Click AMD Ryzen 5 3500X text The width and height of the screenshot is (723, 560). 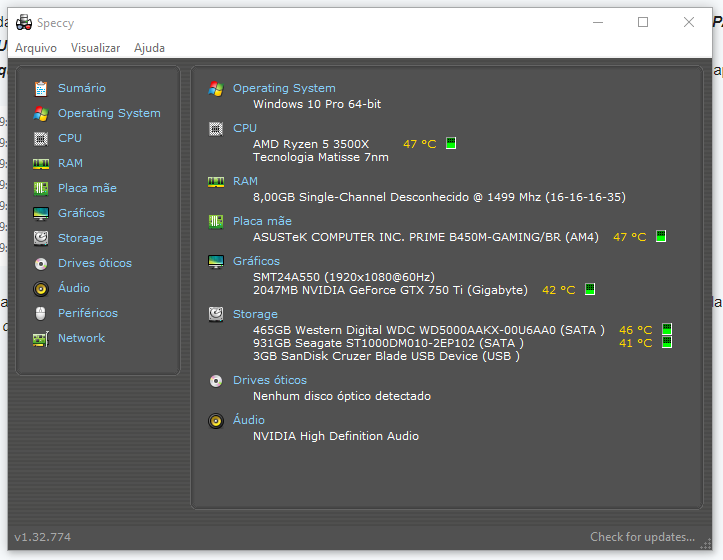pos(311,144)
